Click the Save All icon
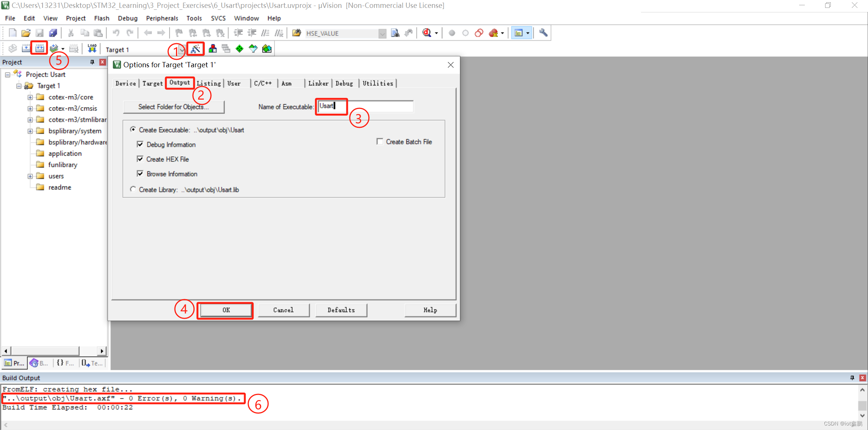The image size is (868, 430). point(53,33)
